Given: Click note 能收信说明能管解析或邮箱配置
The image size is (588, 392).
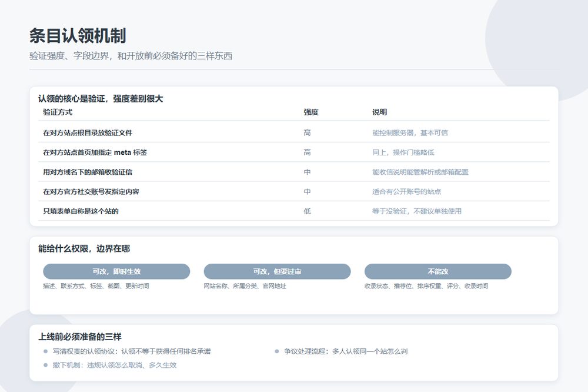Looking at the screenshot, I should 420,172.
